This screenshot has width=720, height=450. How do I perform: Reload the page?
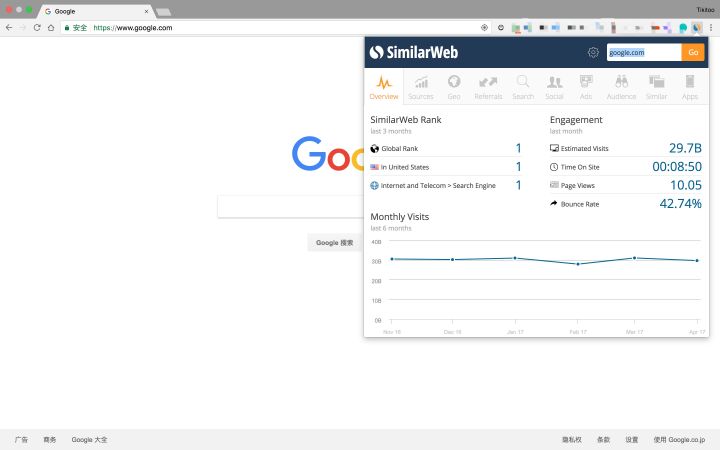click(x=37, y=28)
